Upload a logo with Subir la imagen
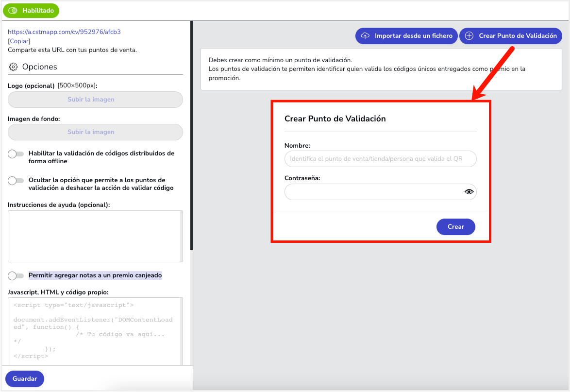The image size is (570, 392). pos(95,100)
